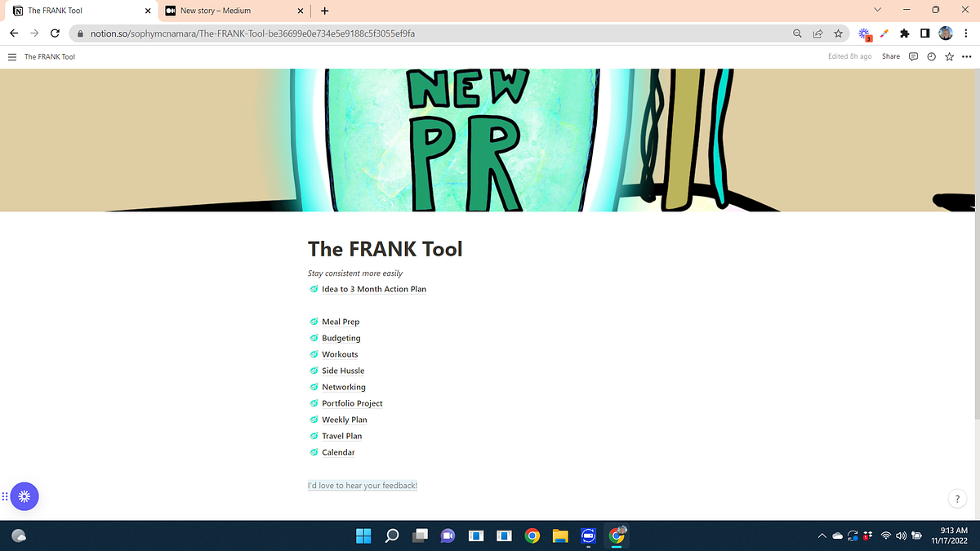This screenshot has width=980, height=551.
Task: Click the eyedropper extension in Chrome toolbar
Action: (883, 33)
